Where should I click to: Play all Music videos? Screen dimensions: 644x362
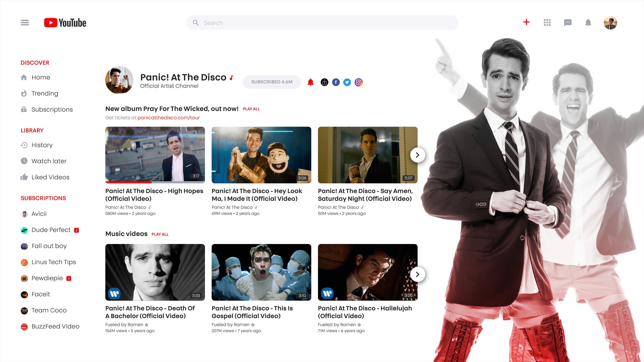[x=160, y=234]
